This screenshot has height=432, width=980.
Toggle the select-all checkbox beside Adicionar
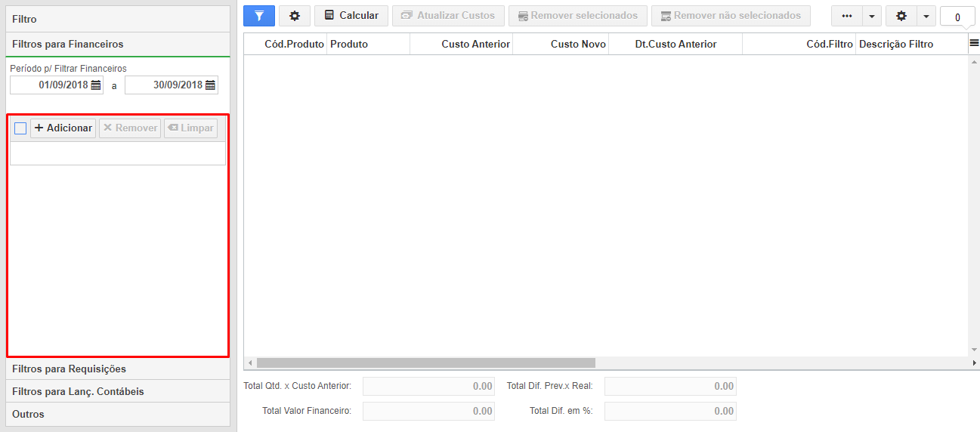tap(20, 128)
